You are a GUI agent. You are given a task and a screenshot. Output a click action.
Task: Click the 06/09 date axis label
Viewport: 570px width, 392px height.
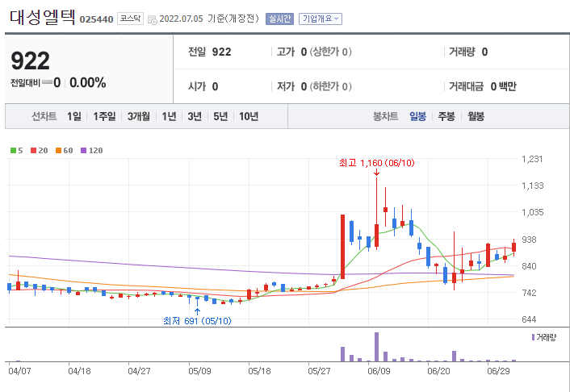[379, 371]
